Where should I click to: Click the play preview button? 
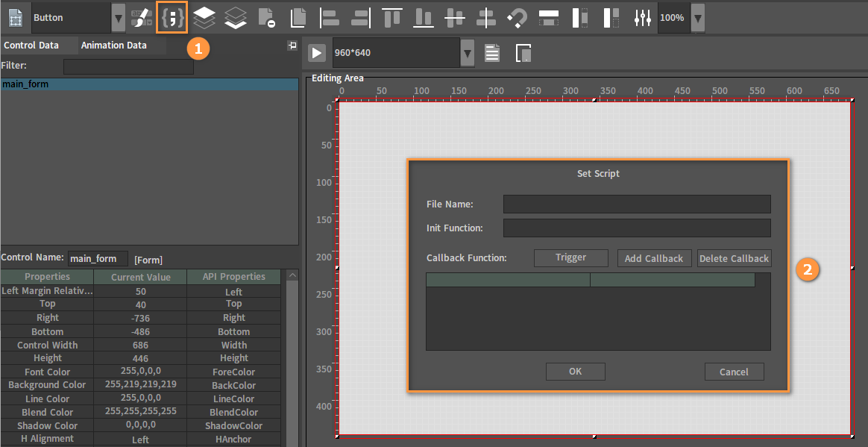(x=317, y=53)
